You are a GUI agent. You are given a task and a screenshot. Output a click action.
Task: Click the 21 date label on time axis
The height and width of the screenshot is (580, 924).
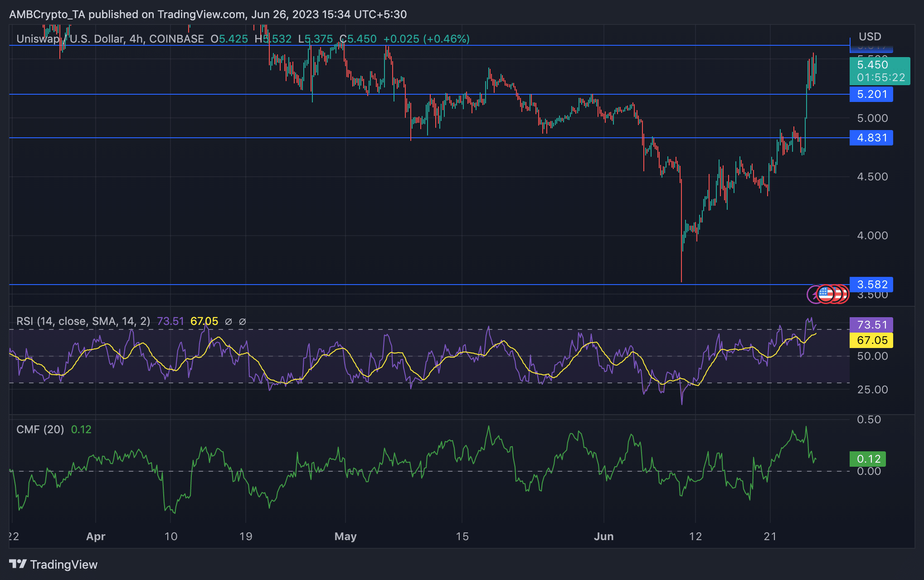[770, 536]
